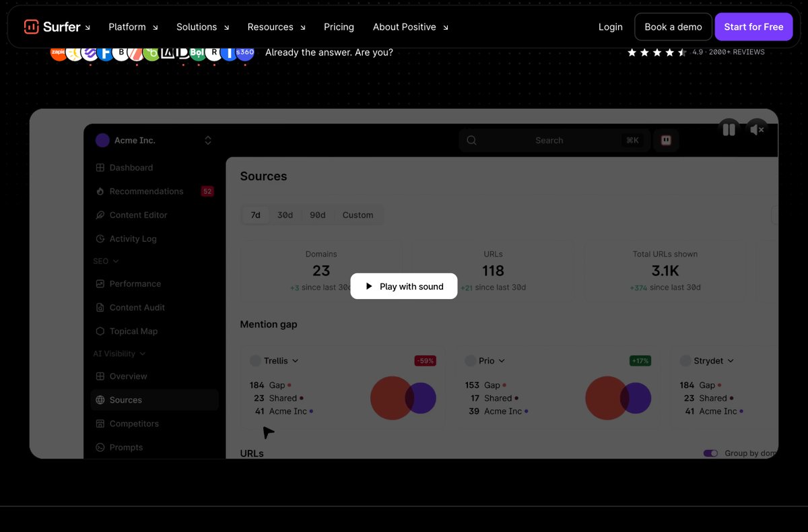Click the magnifier icon in search bar

click(471, 140)
